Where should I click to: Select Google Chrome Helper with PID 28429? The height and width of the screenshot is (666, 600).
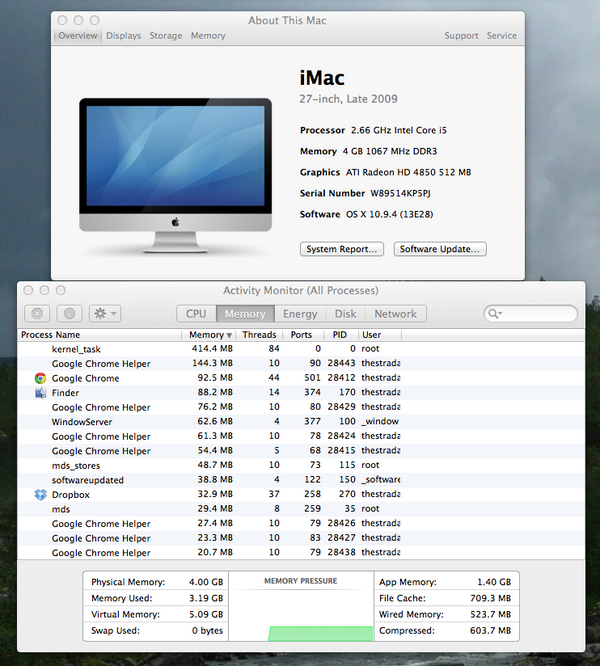click(301, 407)
